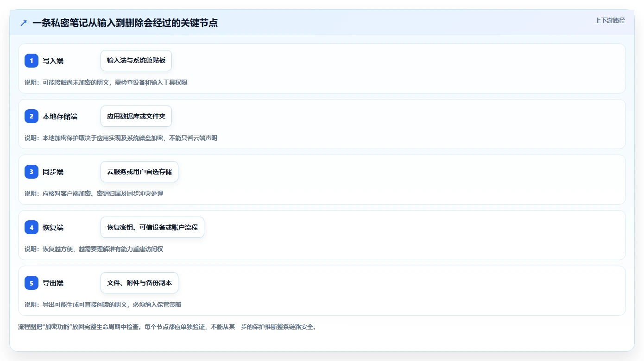Click the 写入端 step label
The width and height of the screenshot is (644, 361).
[x=53, y=61]
